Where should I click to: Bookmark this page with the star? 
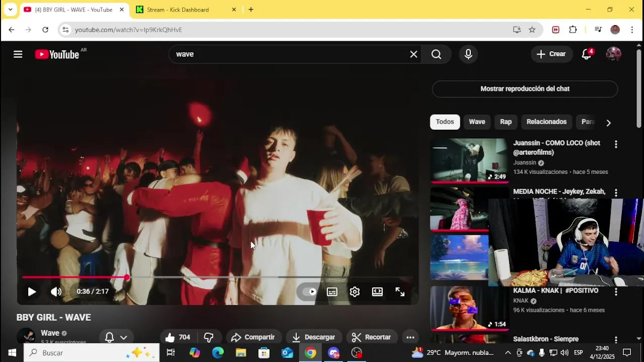tap(532, 30)
